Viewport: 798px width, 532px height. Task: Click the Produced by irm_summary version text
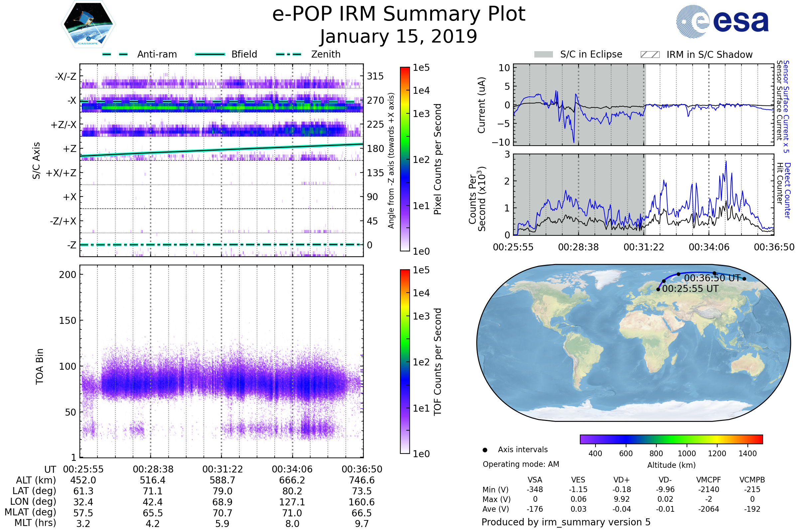click(x=566, y=522)
